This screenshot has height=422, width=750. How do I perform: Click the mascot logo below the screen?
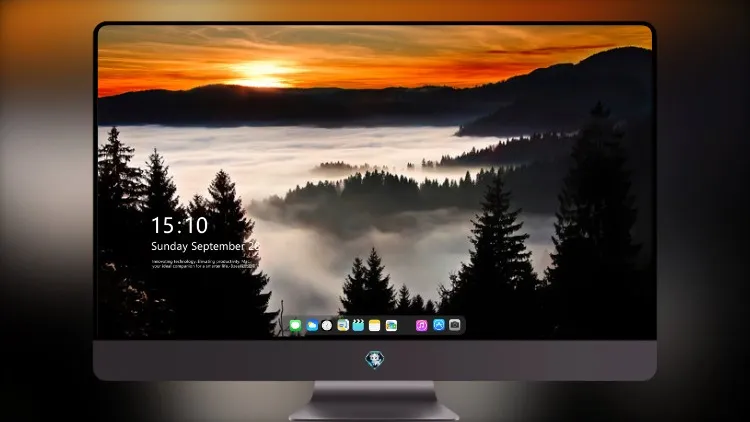click(x=375, y=360)
